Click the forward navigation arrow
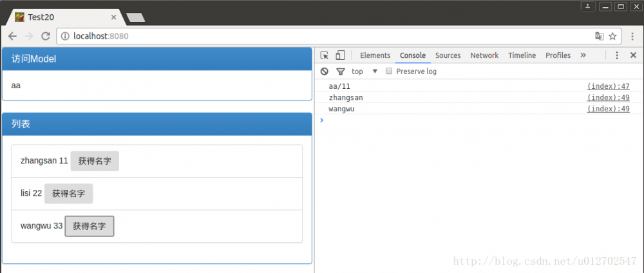The image size is (644, 273). click(29, 36)
